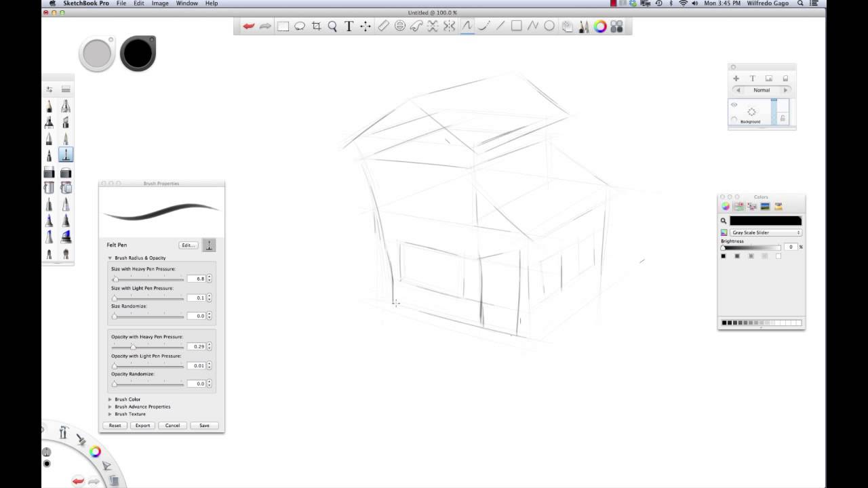Open the brush palette from toolbar
This screenshot has height=488, width=868.
583,26
